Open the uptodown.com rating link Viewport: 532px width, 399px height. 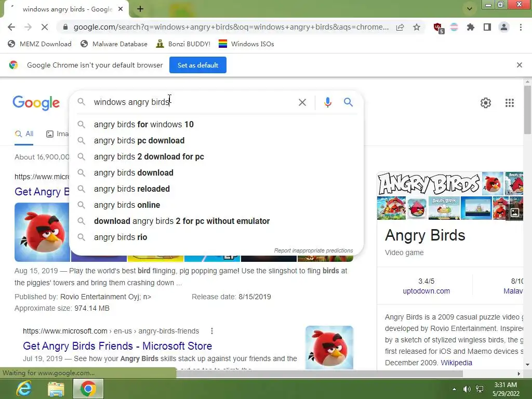(x=426, y=291)
